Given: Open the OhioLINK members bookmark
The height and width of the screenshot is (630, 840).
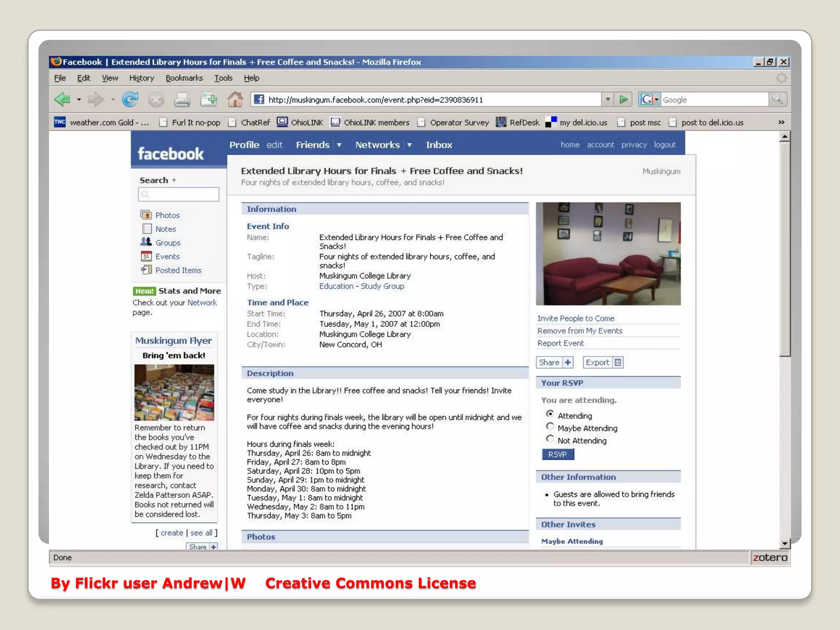Looking at the screenshot, I should 370,122.
